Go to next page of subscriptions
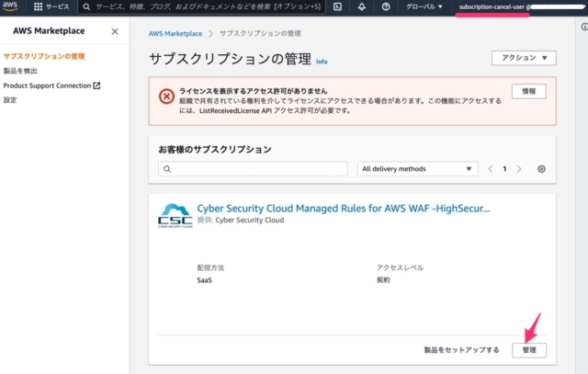 pyautogui.click(x=519, y=169)
